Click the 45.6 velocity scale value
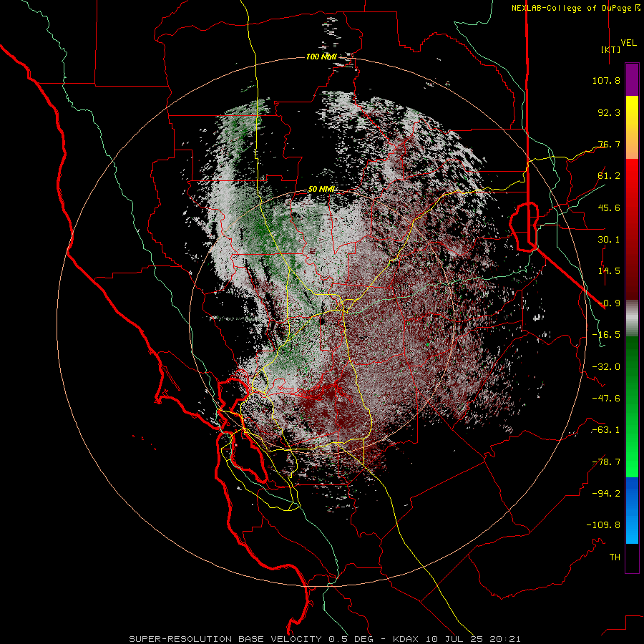The width and height of the screenshot is (644, 644). (x=609, y=208)
